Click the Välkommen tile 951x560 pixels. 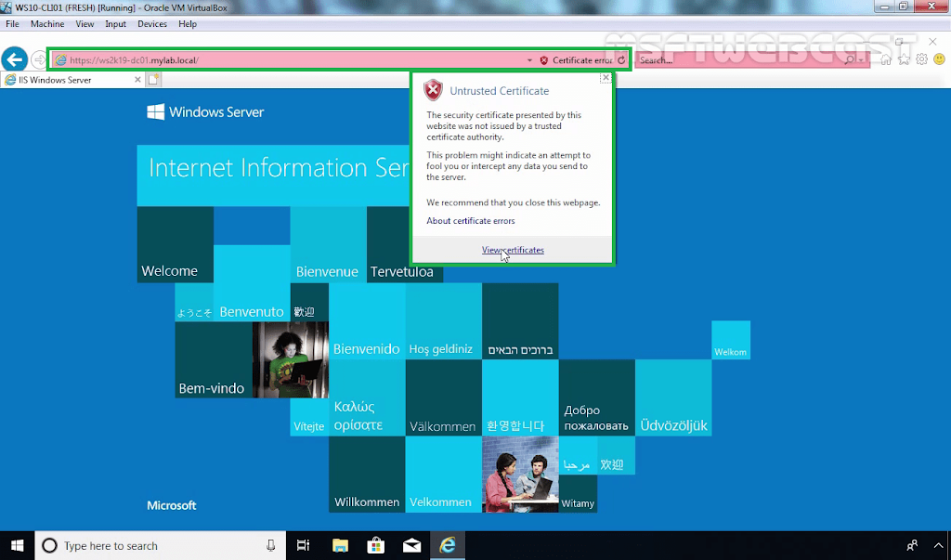coord(443,397)
